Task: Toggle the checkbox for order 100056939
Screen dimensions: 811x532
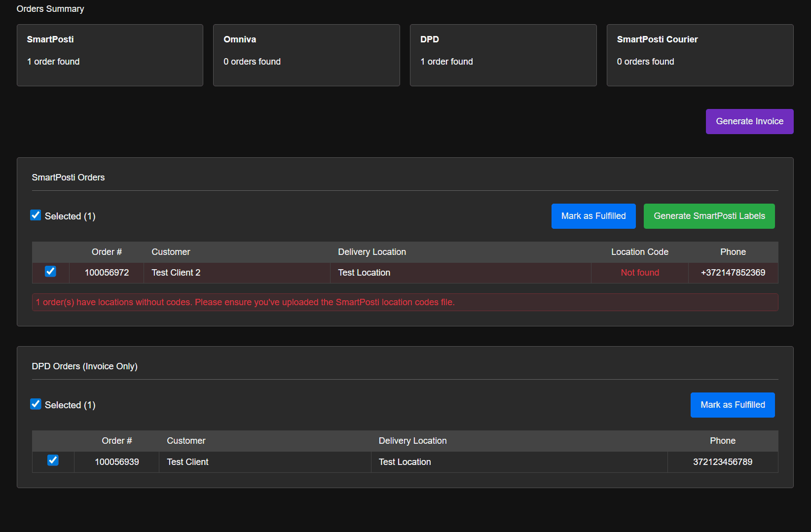Action: tap(53, 460)
